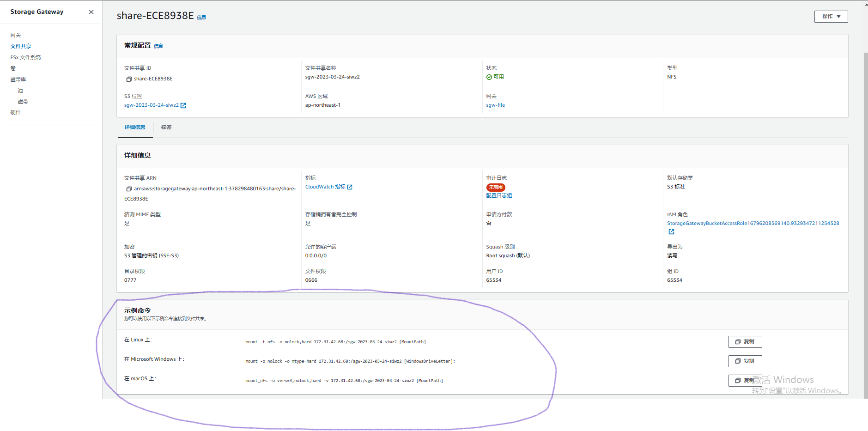
Task: Click the Root squash (默认) value
Action: point(508,256)
